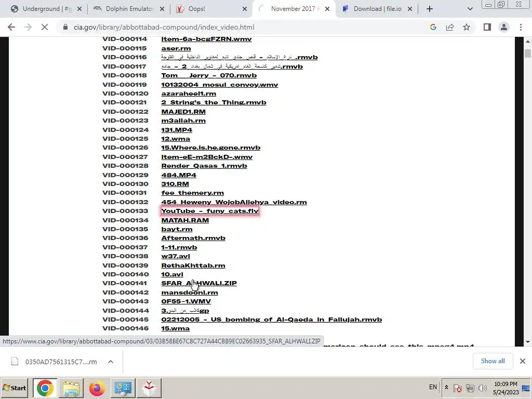Open 2_String's_the_Thing.rmvb link
Viewport: 532px width, 399px height.
point(214,102)
